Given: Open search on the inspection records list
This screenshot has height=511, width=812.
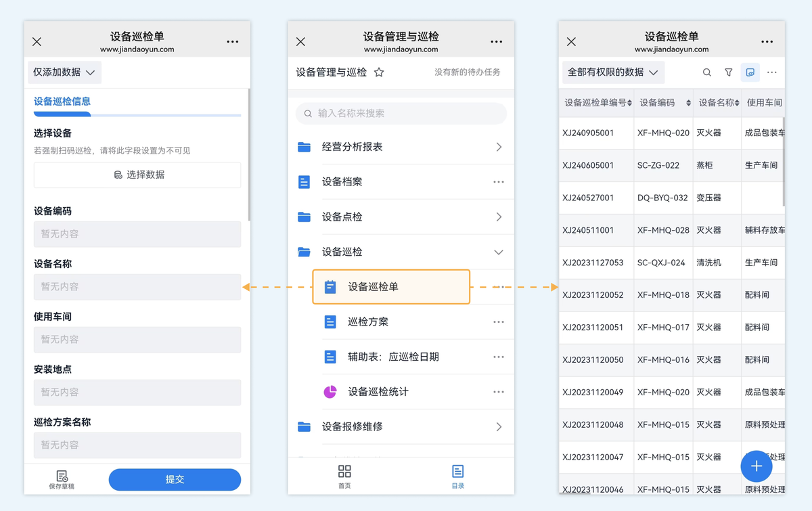Looking at the screenshot, I should coord(706,72).
